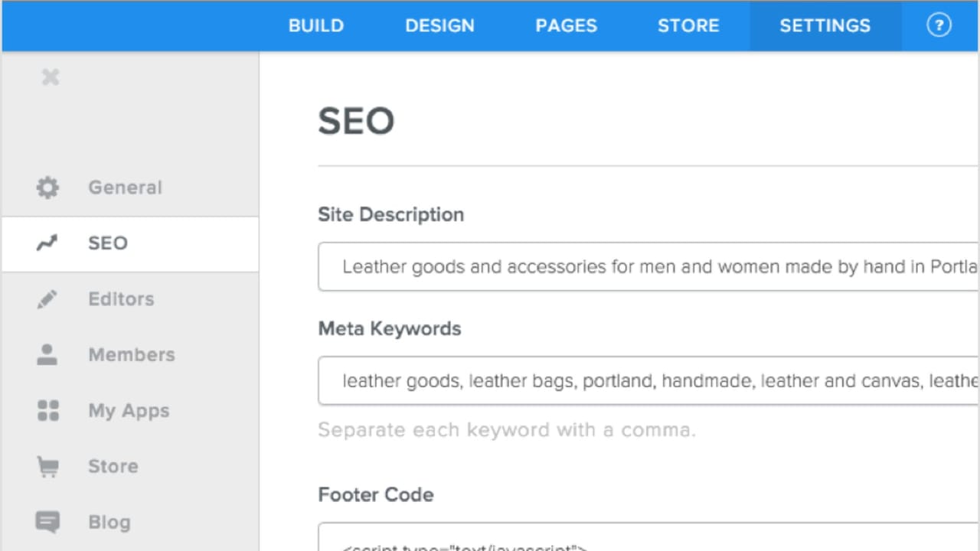
Task: Select the SETTINGS tab
Action: pos(825,25)
